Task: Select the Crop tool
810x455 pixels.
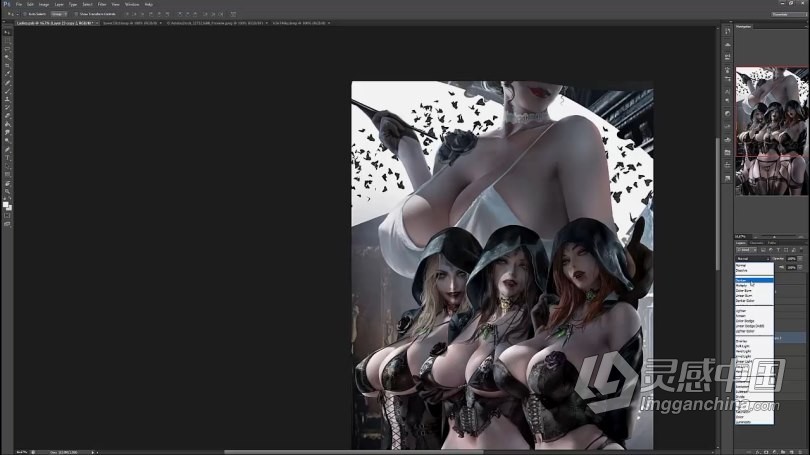Action: coord(7,66)
